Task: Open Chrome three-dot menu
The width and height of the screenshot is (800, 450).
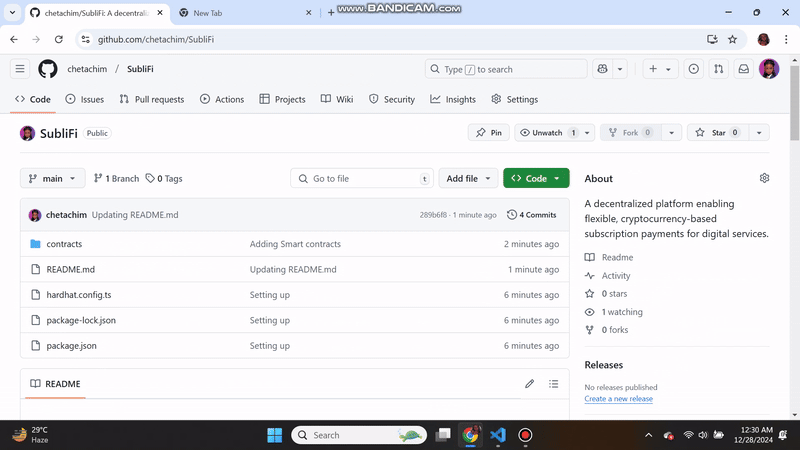Action: click(x=786, y=39)
